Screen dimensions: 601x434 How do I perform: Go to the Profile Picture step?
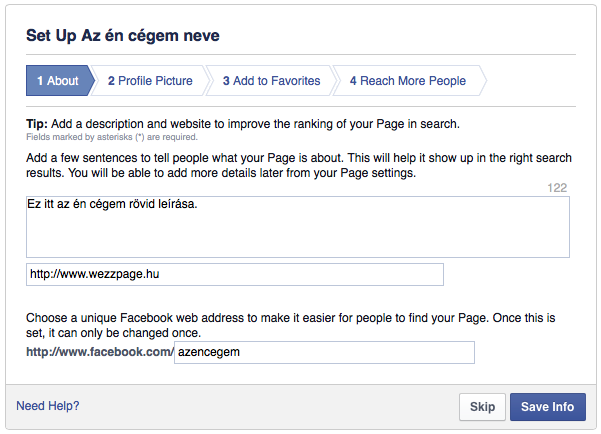(x=150, y=81)
